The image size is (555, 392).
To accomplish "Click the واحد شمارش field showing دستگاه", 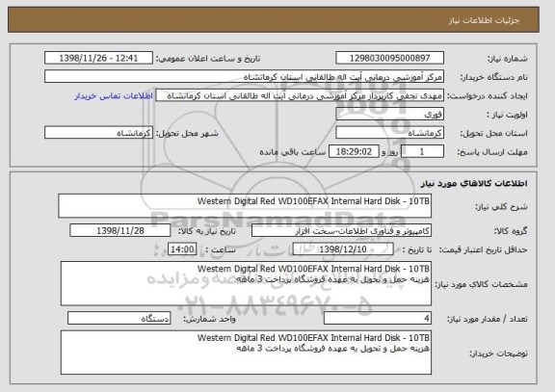I will 119,319.
